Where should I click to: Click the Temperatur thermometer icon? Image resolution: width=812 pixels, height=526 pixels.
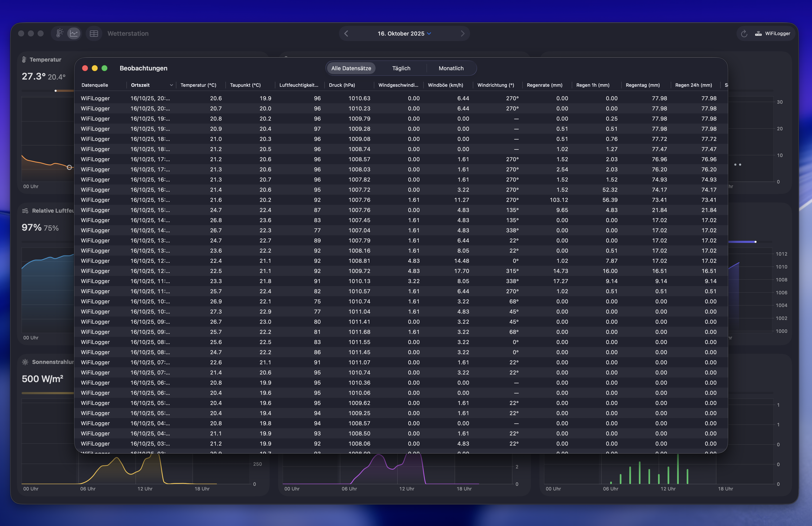(24, 59)
